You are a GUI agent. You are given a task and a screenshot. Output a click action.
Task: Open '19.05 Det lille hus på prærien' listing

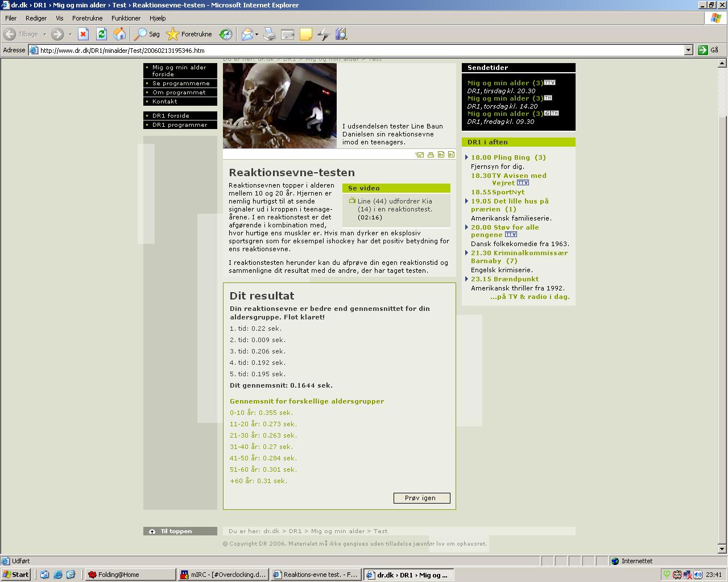(x=510, y=205)
